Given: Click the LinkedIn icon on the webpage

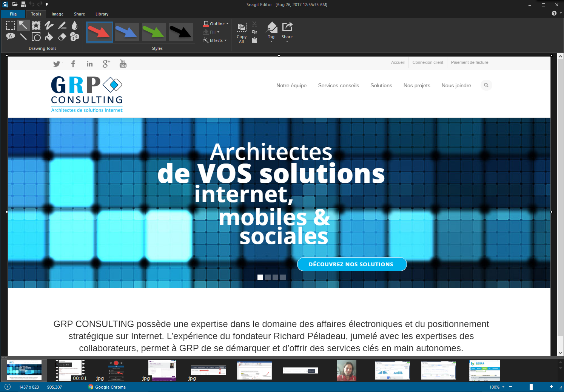Looking at the screenshot, I should pos(90,64).
